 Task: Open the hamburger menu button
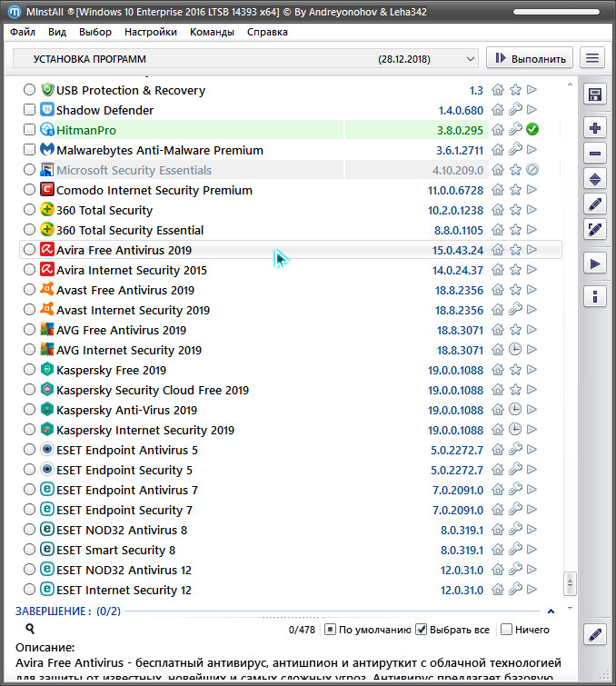pos(592,58)
